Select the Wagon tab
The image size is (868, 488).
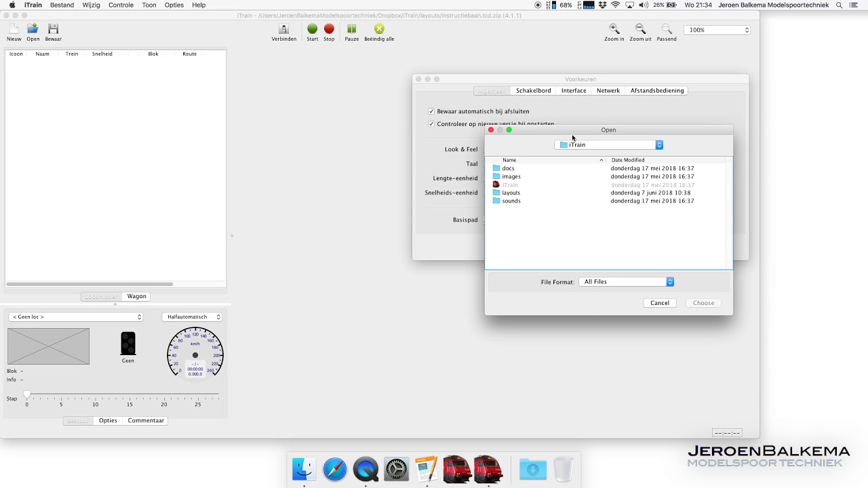tap(136, 296)
